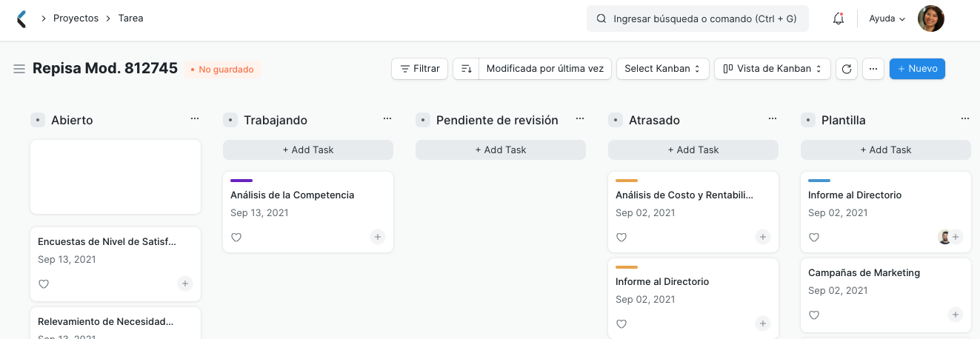Like the Campañas de Marketing task
Viewport: 980px width, 339px height.
(x=814, y=315)
